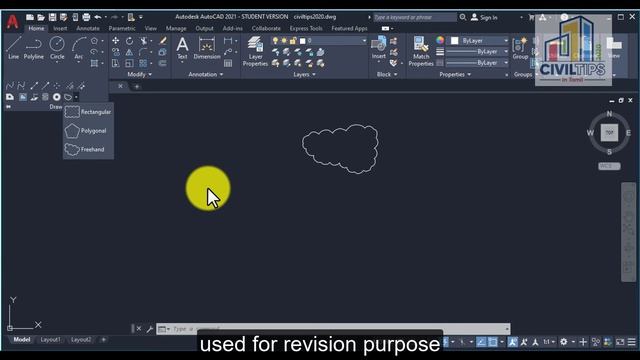The height and width of the screenshot is (360, 640).
Task: Choose Rectangular revision cloud option
Action: pyautogui.click(x=88, y=112)
